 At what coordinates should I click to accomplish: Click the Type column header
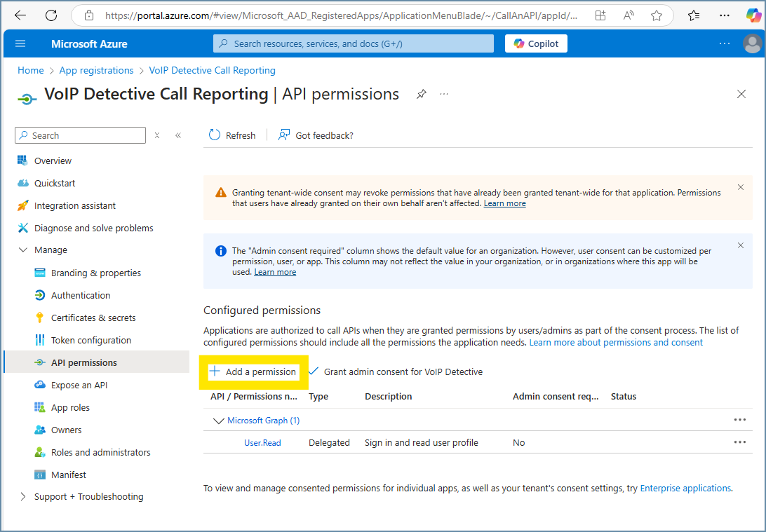tap(318, 396)
